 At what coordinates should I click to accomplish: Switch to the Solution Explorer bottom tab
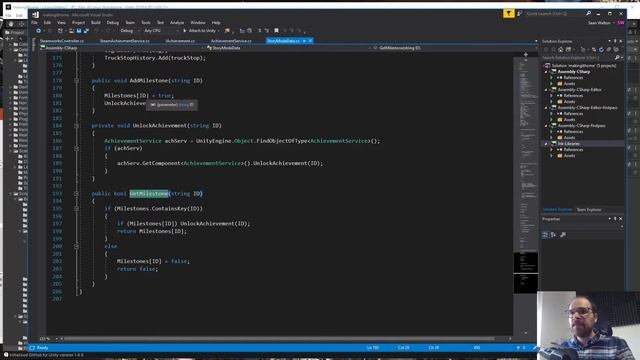(557, 210)
